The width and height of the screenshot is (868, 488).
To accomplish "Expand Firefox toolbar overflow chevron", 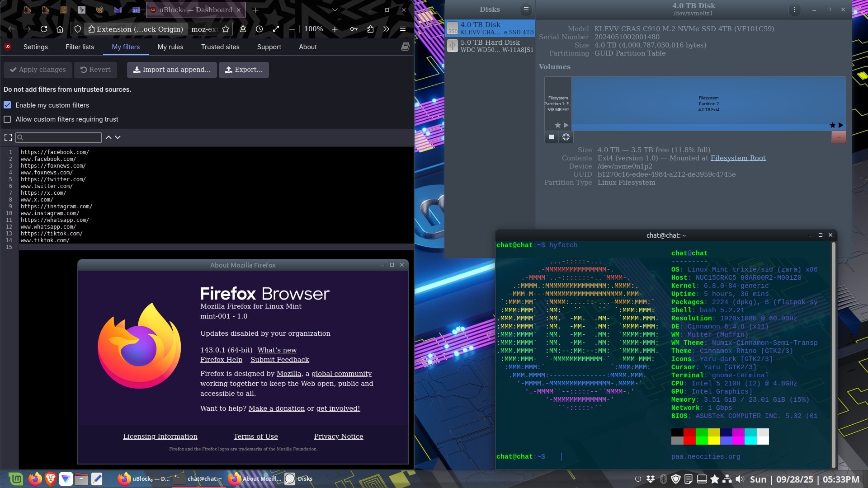I will [x=386, y=29].
